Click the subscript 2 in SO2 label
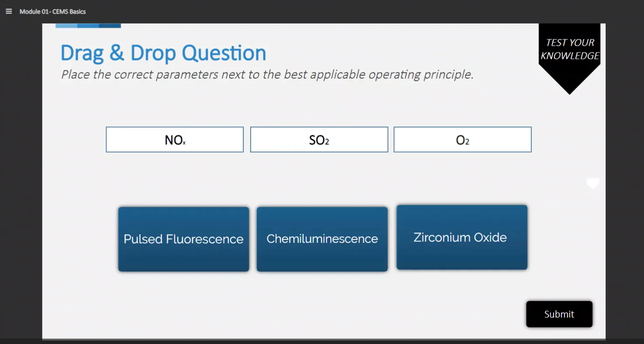Image resolution: width=644 pixels, height=344 pixels. tap(327, 142)
